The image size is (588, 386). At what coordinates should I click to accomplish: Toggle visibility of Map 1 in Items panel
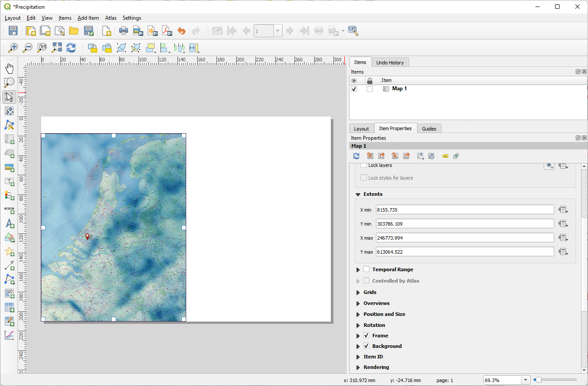coord(354,89)
